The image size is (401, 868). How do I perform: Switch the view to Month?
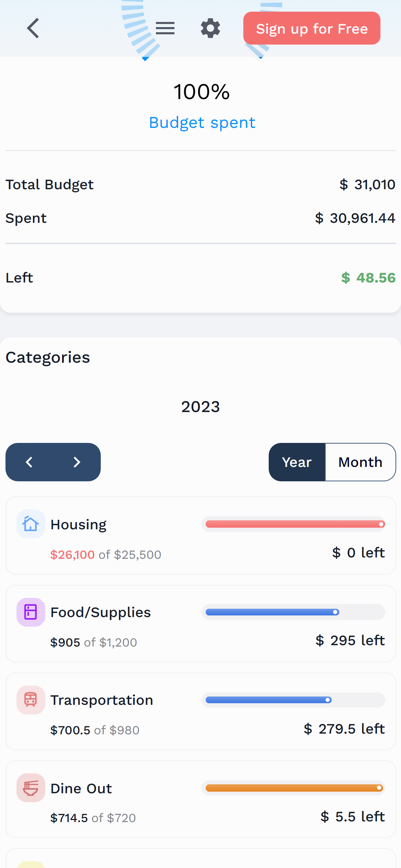click(360, 462)
